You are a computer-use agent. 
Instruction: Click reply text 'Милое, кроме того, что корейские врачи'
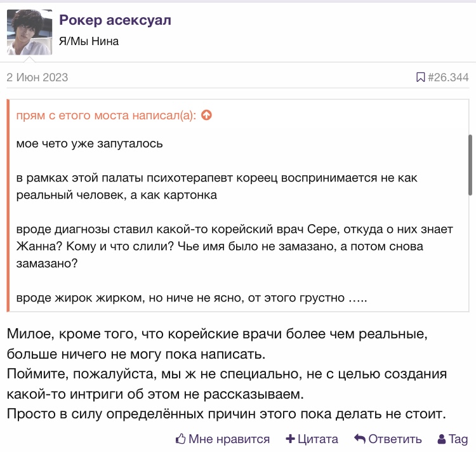[x=145, y=334]
